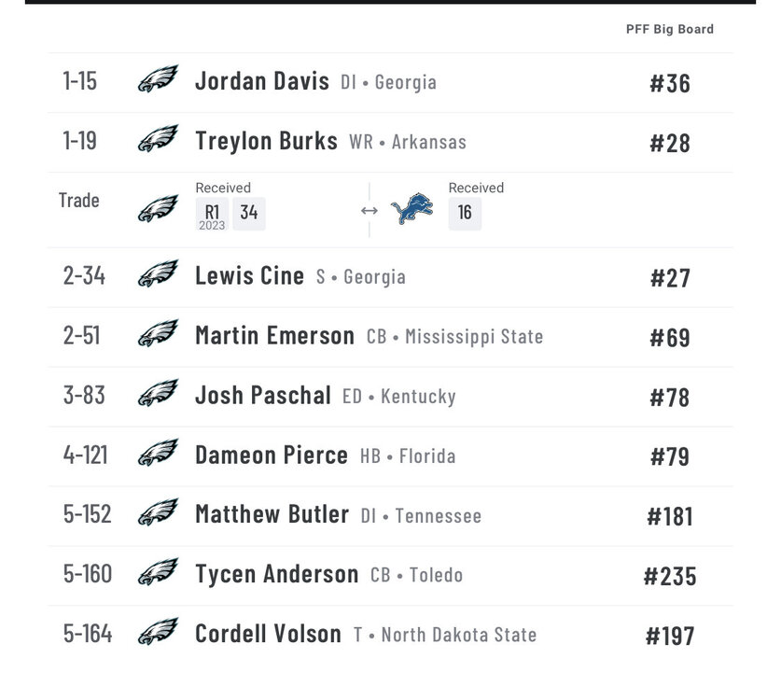Click the Eagles logo beside Jordan Davis

(x=158, y=81)
